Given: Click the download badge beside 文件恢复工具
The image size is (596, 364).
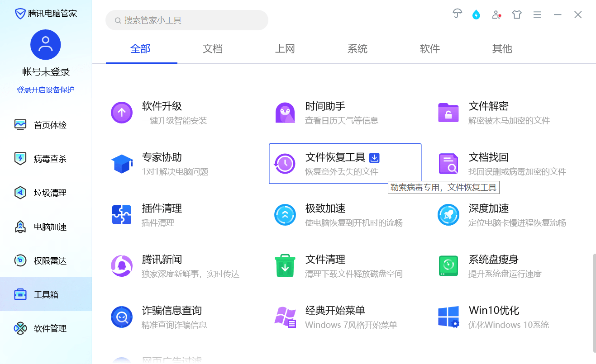Looking at the screenshot, I should point(374,157).
